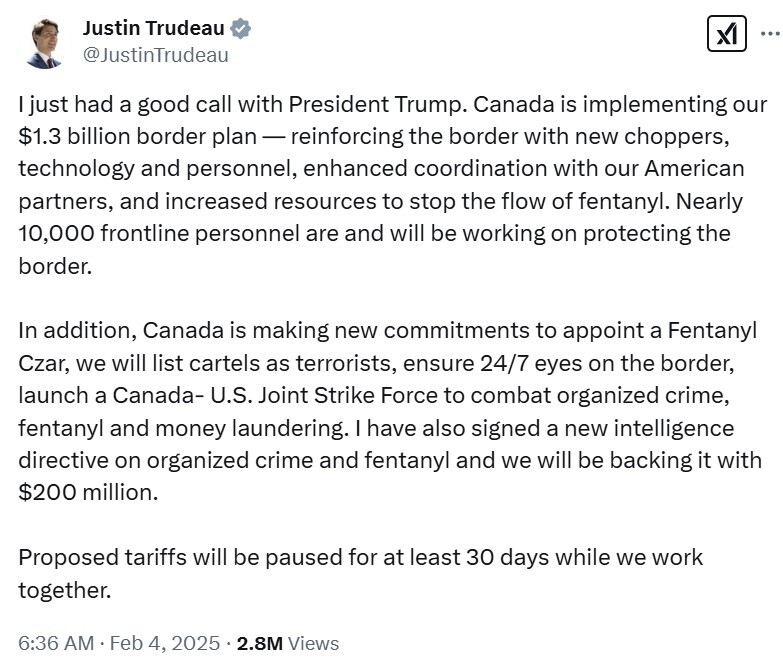783x670 pixels.
Task: Click the '30 days' text in the last paragraph
Action: coord(507,557)
